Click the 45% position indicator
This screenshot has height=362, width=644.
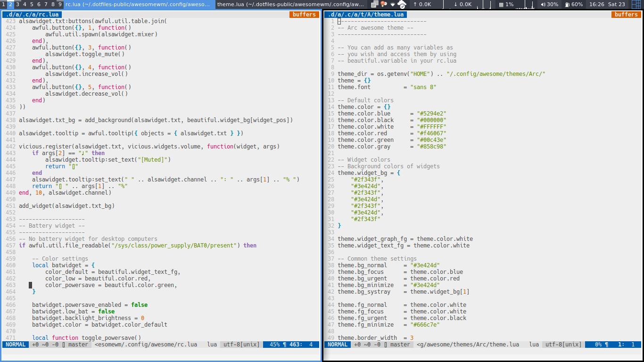pyautogui.click(x=274, y=345)
